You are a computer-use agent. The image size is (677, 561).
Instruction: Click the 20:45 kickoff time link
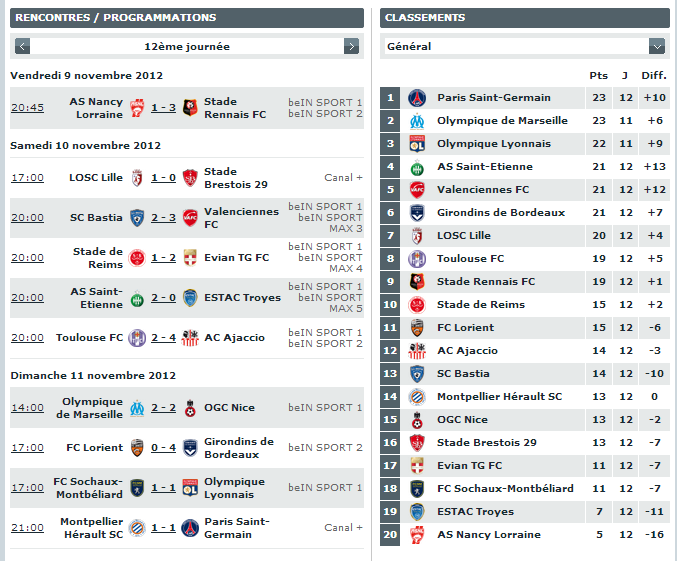[28, 108]
